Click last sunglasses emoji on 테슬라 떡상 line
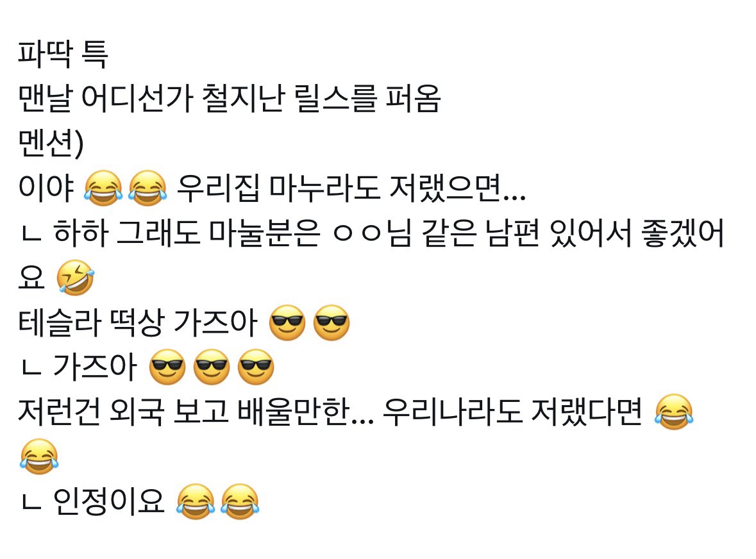The width and height of the screenshot is (756, 559). [x=332, y=322]
